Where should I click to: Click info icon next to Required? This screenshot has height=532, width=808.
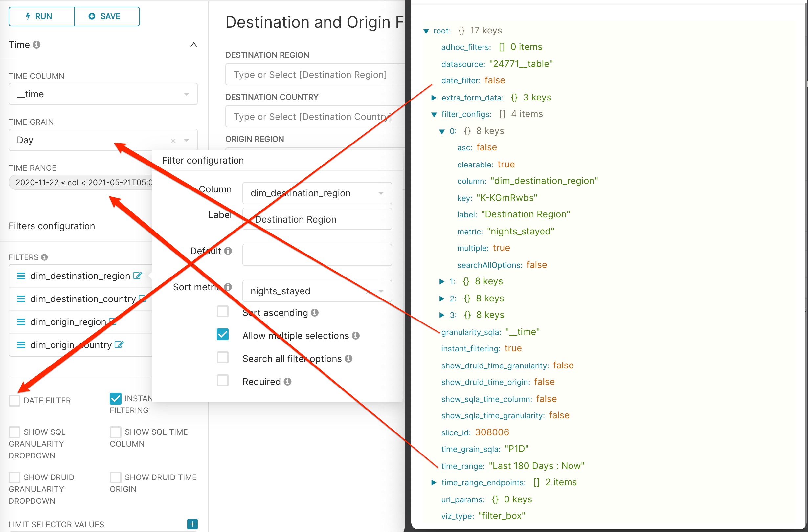coord(287,382)
